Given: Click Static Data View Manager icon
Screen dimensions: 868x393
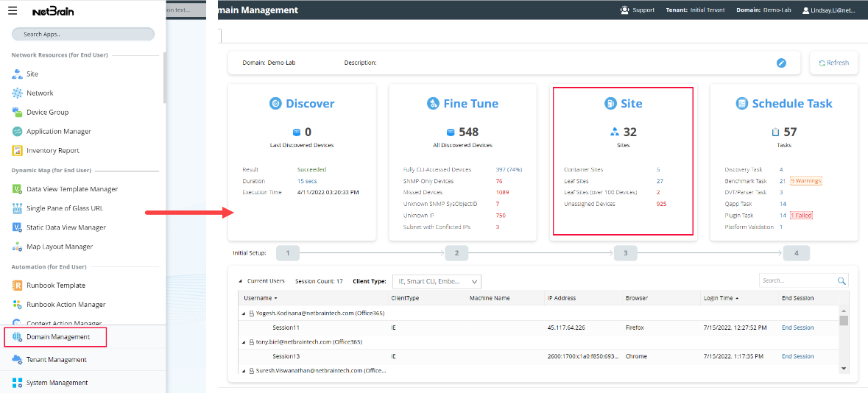Looking at the screenshot, I should click(17, 227).
